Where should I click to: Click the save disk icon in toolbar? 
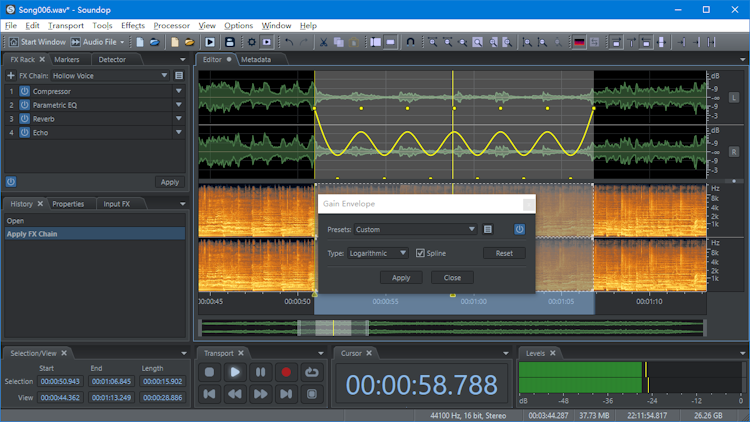click(230, 42)
